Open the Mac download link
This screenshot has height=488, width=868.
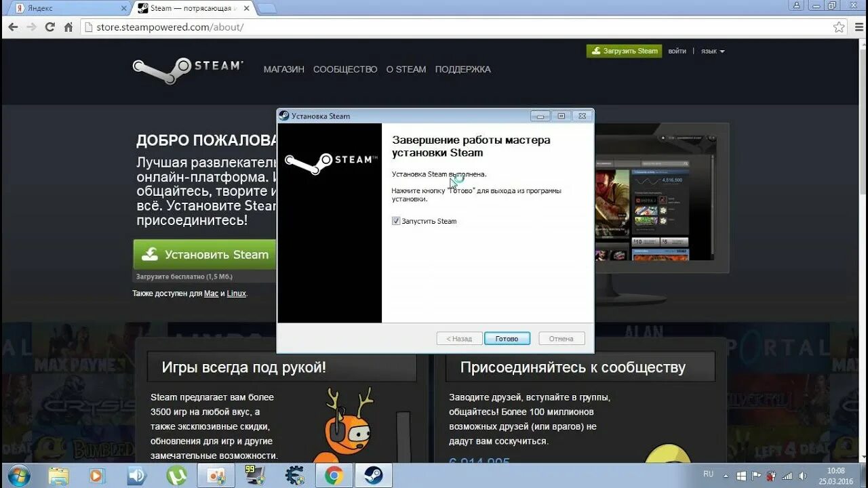pos(211,293)
